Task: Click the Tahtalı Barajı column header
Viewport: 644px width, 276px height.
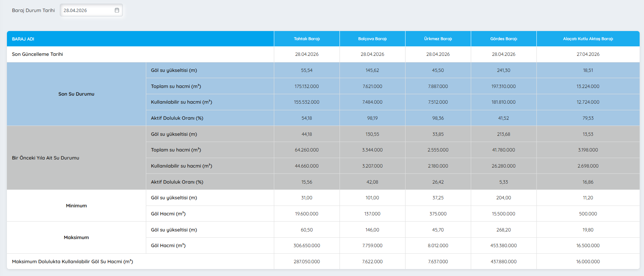Action: 307,39
